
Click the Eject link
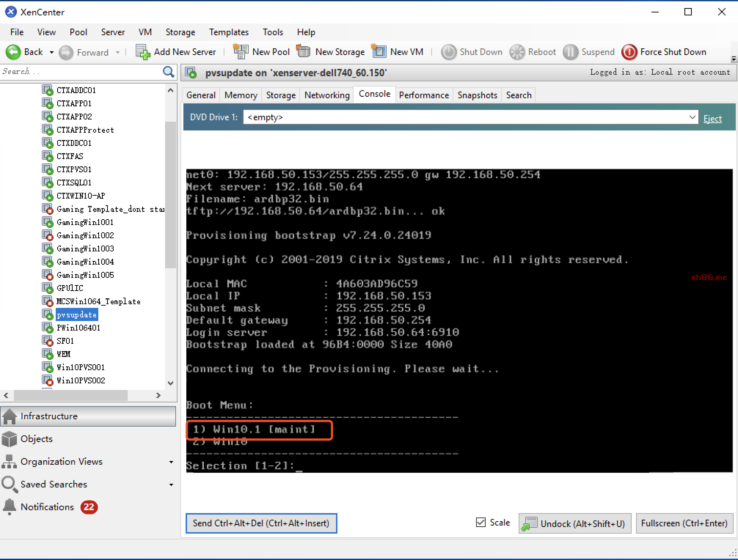pos(712,119)
